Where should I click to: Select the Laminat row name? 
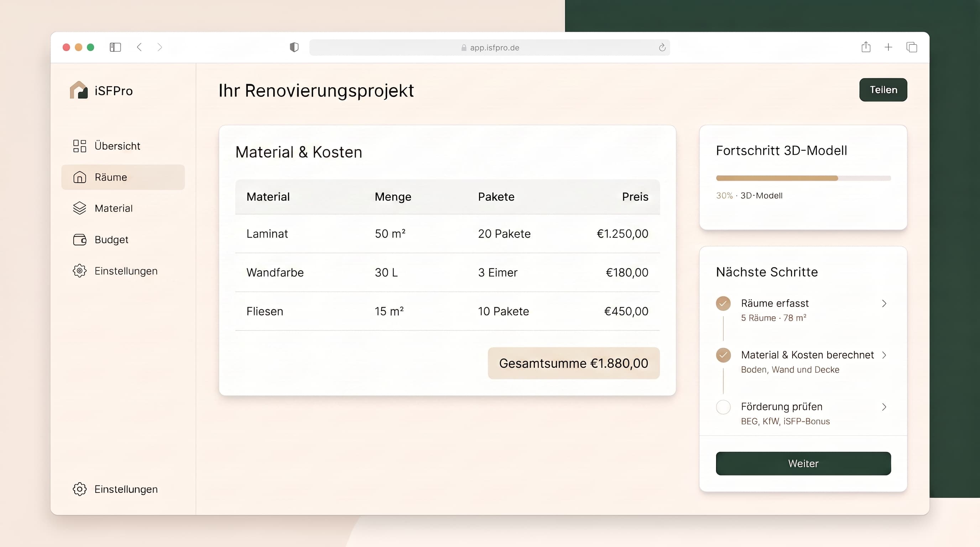pos(267,234)
